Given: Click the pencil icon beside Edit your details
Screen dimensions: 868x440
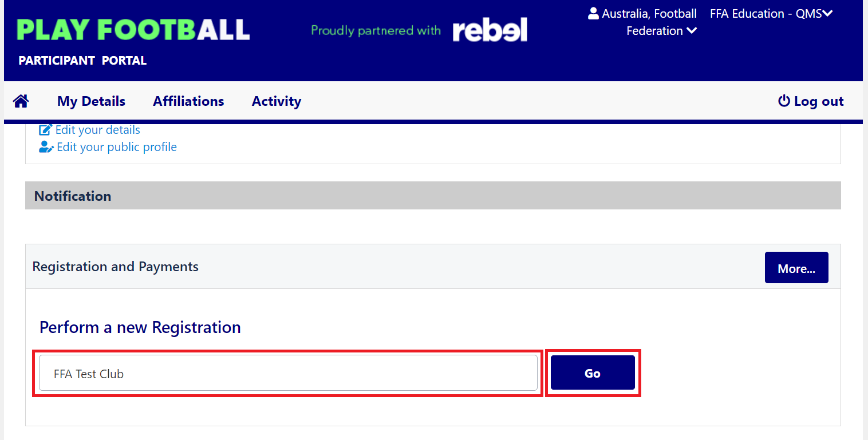Looking at the screenshot, I should pyautogui.click(x=45, y=129).
